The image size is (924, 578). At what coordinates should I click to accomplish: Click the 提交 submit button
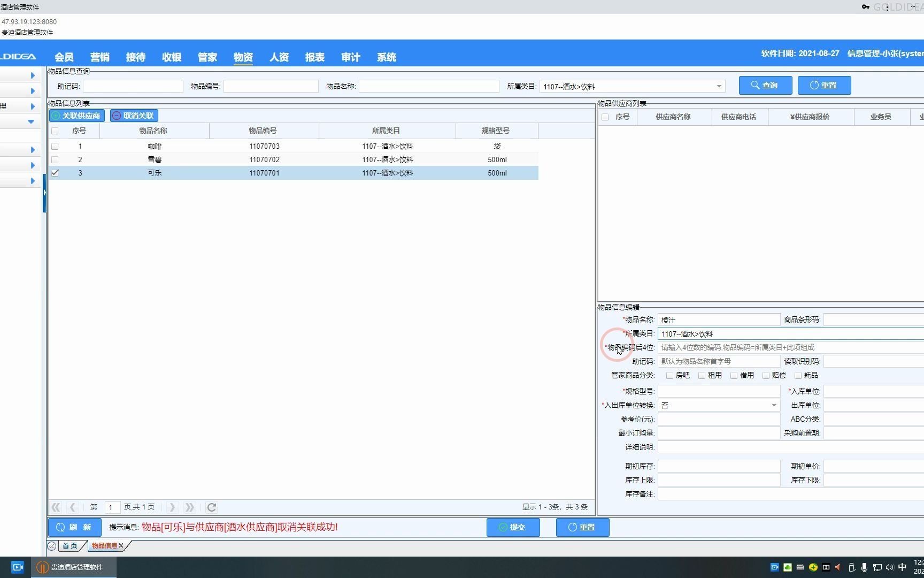513,527
